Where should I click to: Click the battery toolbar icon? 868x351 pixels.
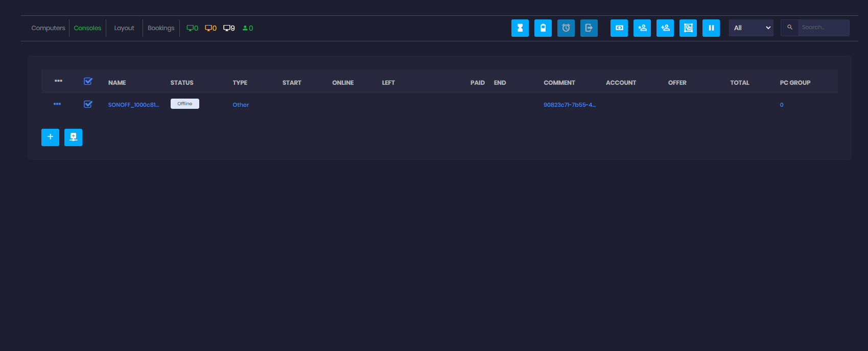click(x=543, y=28)
